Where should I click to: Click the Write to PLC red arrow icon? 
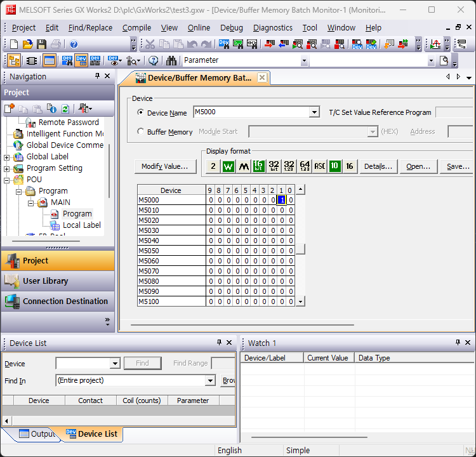pos(270,44)
